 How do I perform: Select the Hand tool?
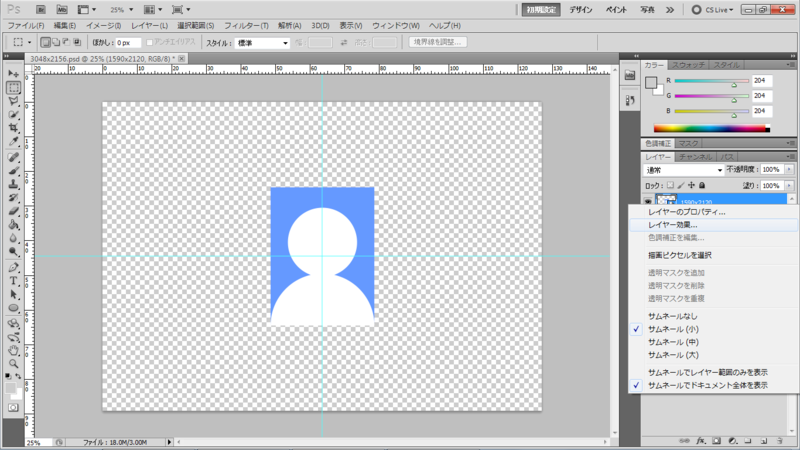point(13,351)
